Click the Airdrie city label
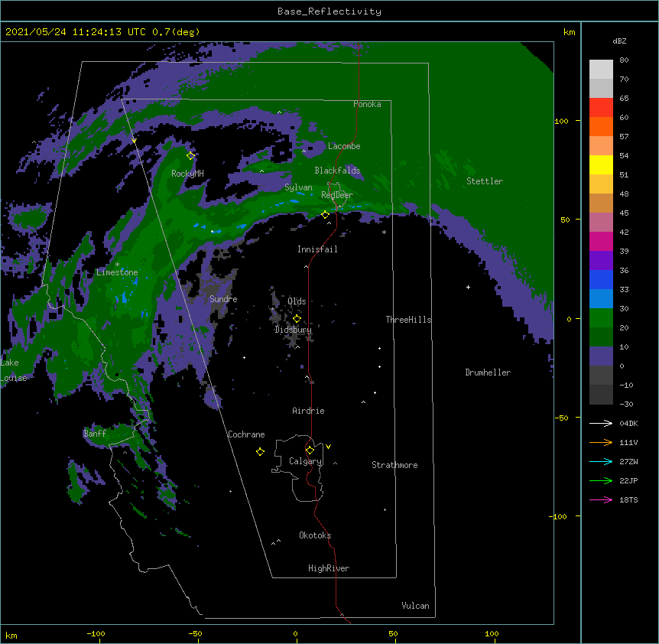Screen dimensions: 659x644 309,411
